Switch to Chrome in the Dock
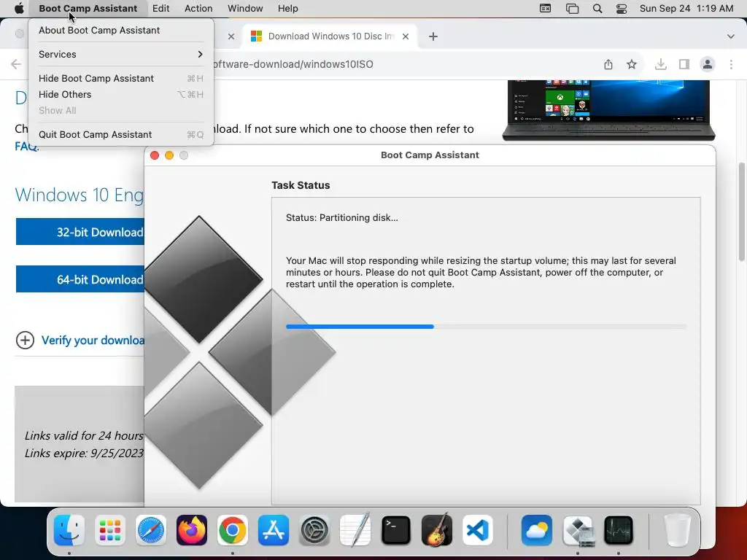Image resolution: width=747 pixels, height=560 pixels. click(x=233, y=530)
